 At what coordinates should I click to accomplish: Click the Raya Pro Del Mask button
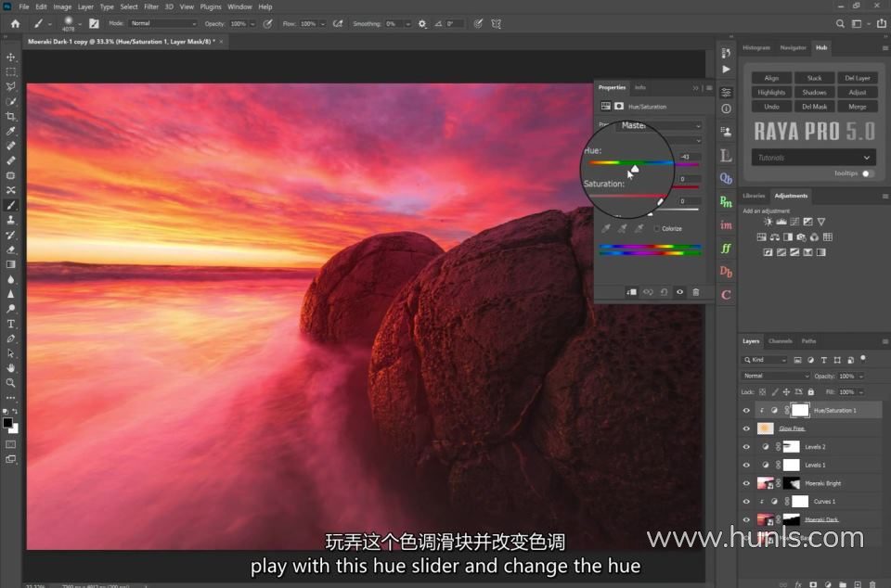(x=814, y=106)
